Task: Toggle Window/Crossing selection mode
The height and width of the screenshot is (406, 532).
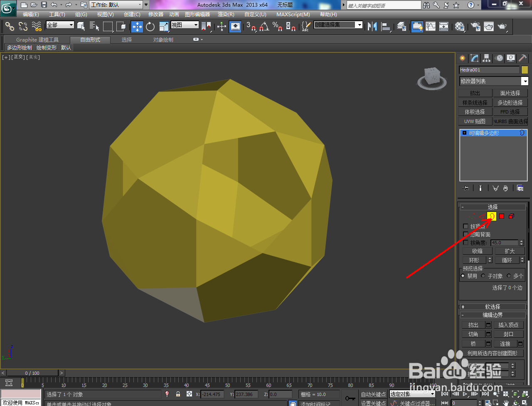Action: [121, 27]
